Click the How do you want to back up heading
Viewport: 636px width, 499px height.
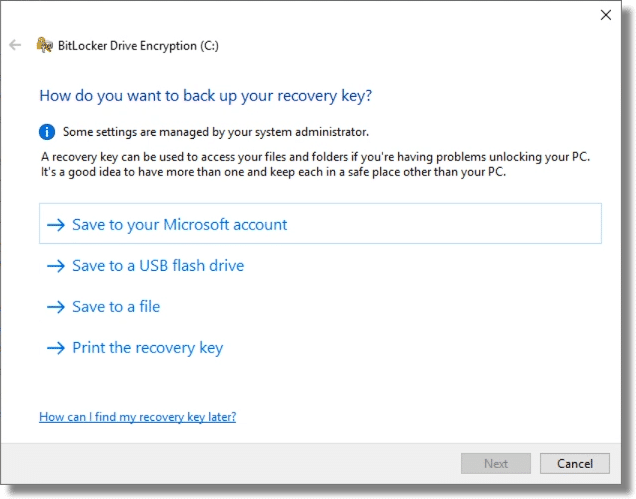pos(206,96)
